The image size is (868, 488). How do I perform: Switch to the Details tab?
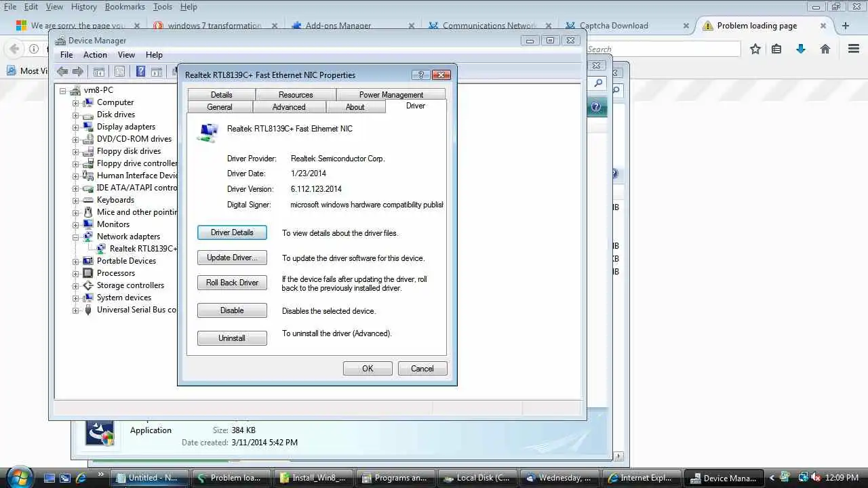(221, 95)
